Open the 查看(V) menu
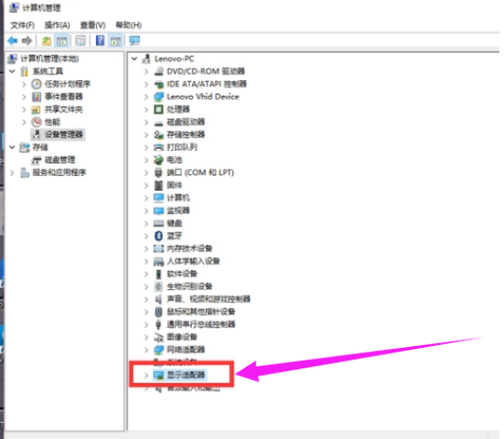Image resolution: width=504 pixels, height=439 pixels. 93,25
